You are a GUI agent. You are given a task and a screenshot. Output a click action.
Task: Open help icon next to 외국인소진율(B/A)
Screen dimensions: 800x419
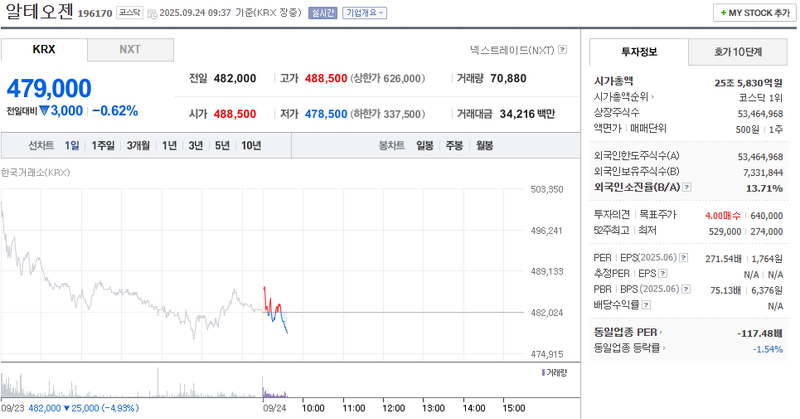click(x=687, y=187)
